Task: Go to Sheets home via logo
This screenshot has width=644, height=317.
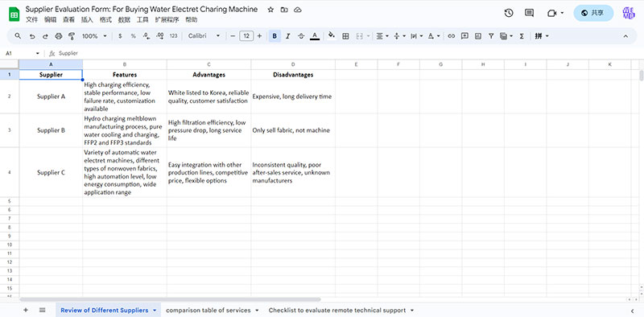Action: coord(14,14)
